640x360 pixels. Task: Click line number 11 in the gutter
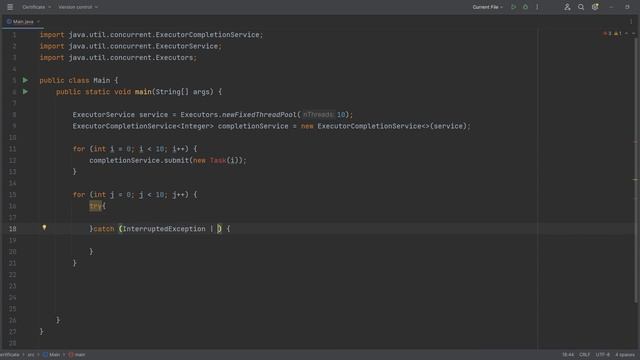(13, 149)
